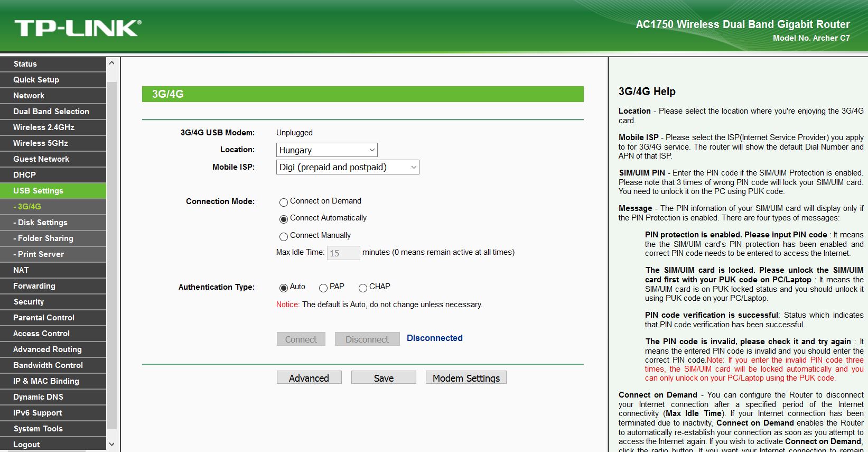Click the Connect button

(x=301, y=339)
